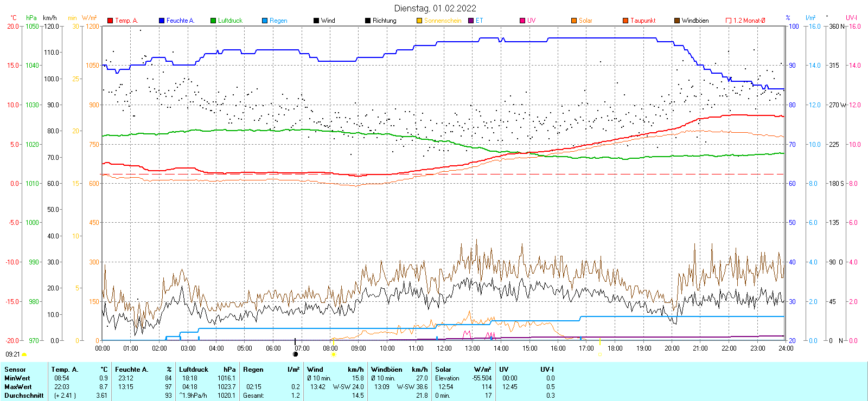
Task: Click the black Wind legend square
Action: coord(316,21)
